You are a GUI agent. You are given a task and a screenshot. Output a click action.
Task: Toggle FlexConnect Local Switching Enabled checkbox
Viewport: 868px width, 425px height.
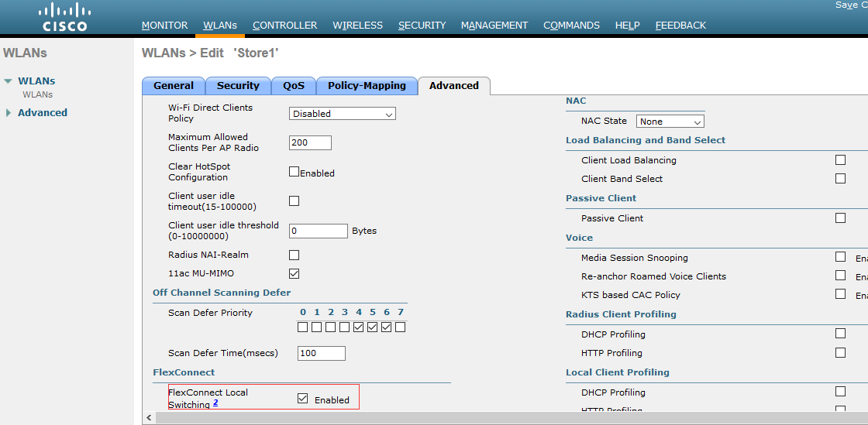[x=302, y=399]
